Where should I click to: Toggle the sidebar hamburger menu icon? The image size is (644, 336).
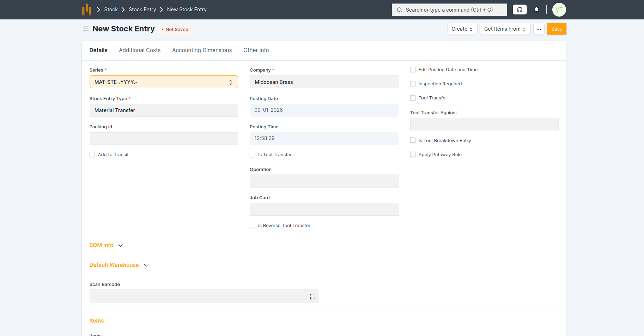[85, 29]
